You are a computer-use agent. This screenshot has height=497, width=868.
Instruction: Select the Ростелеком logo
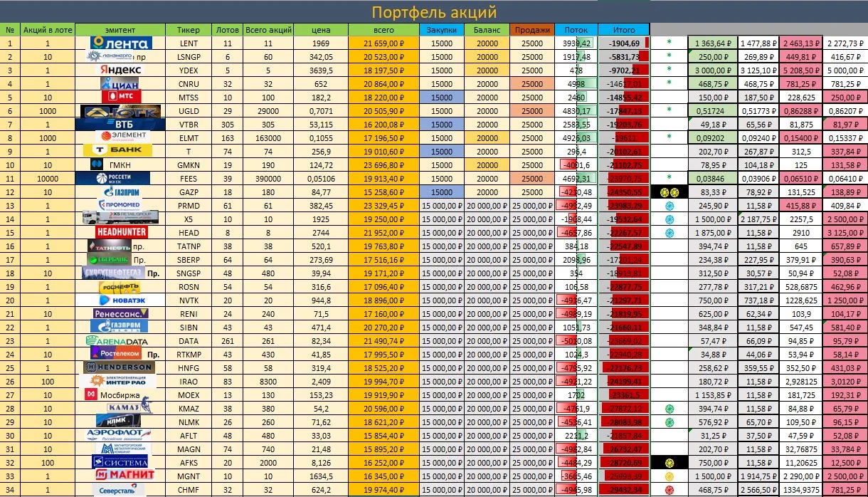pos(115,353)
